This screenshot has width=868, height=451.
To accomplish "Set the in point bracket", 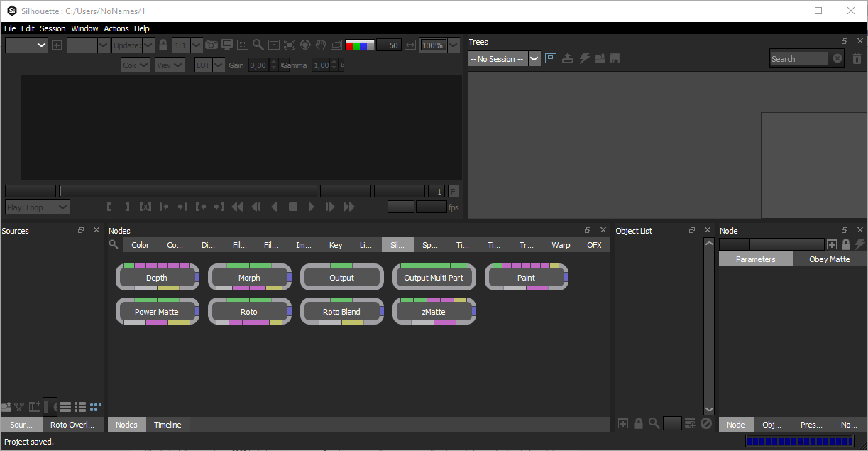I will (109, 207).
